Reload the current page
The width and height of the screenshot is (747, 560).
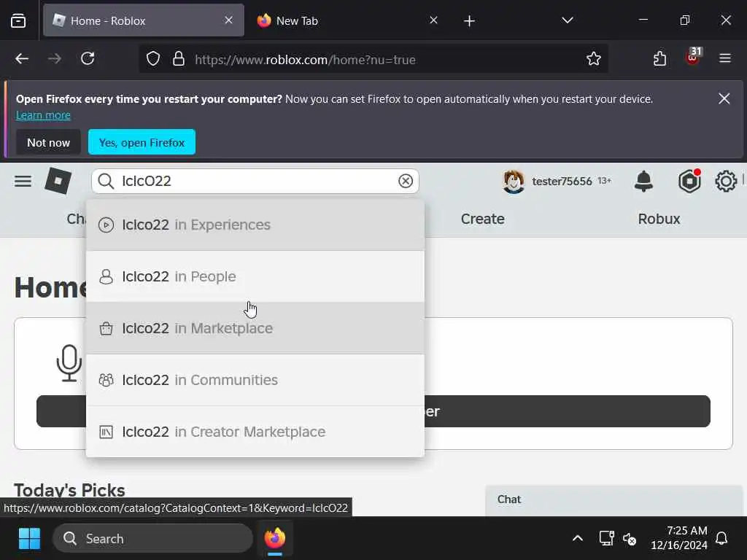pyautogui.click(x=88, y=59)
